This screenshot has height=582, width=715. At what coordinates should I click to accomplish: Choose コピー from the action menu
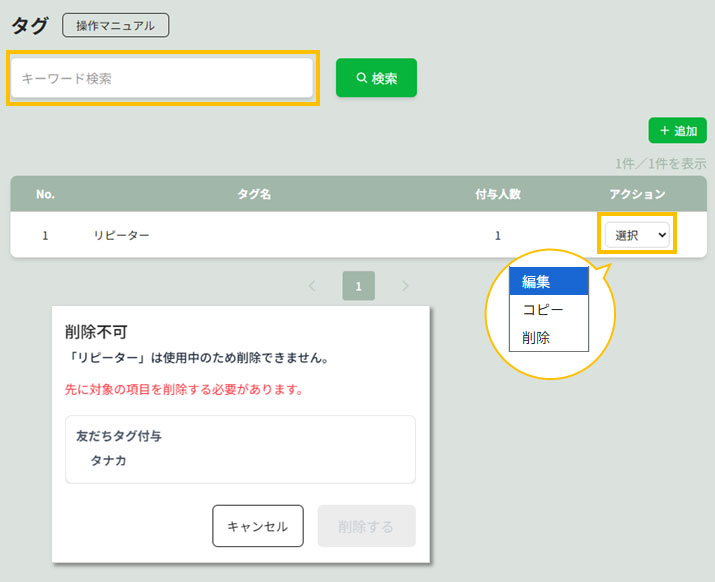pos(548,310)
